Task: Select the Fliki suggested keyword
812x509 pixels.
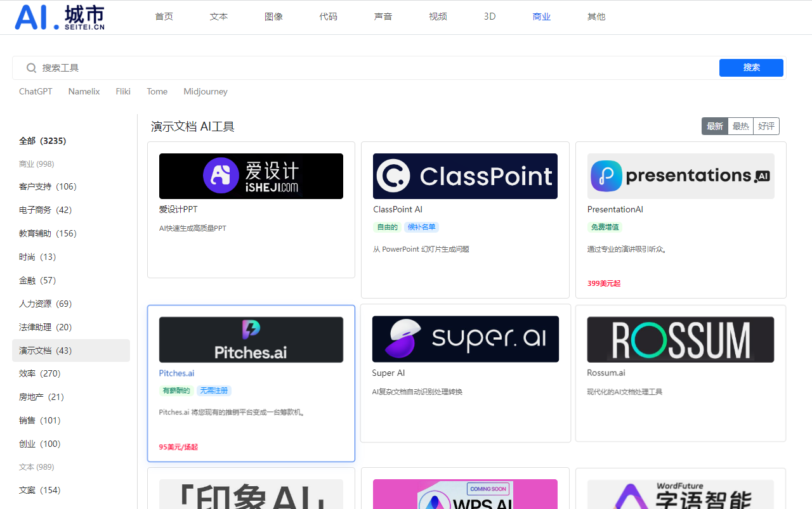Action: coord(123,91)
